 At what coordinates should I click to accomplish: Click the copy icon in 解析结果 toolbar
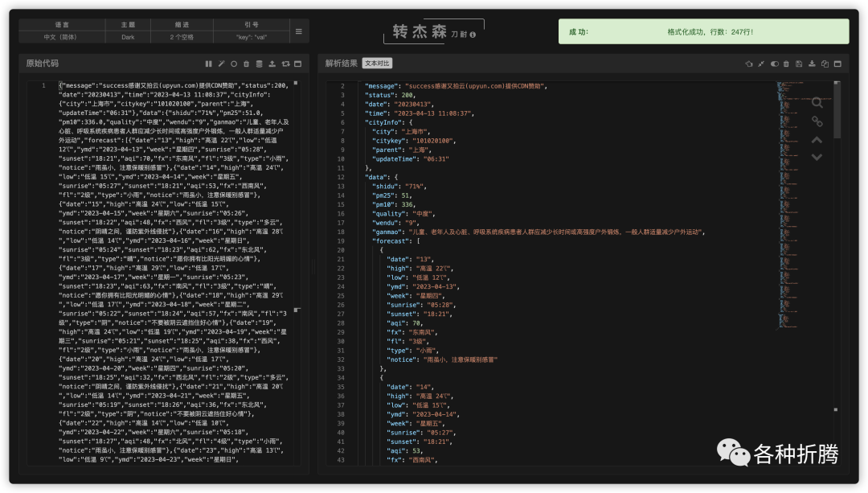(825, 64)
